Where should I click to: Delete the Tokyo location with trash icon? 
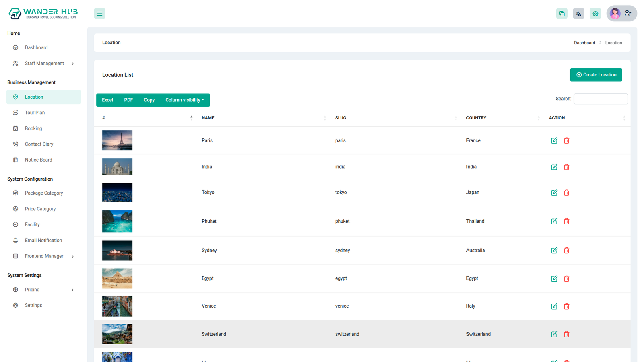566,193
